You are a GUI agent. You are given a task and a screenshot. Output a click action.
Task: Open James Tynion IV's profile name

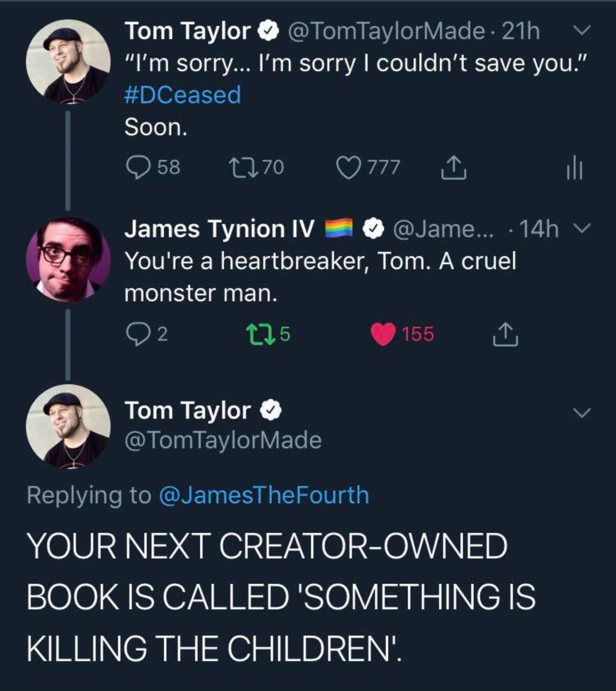[219, 229]
